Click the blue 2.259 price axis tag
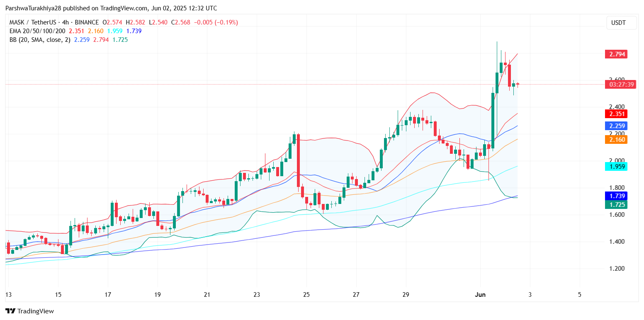Viewport: 644px width, 320px height. pos(616,126)
